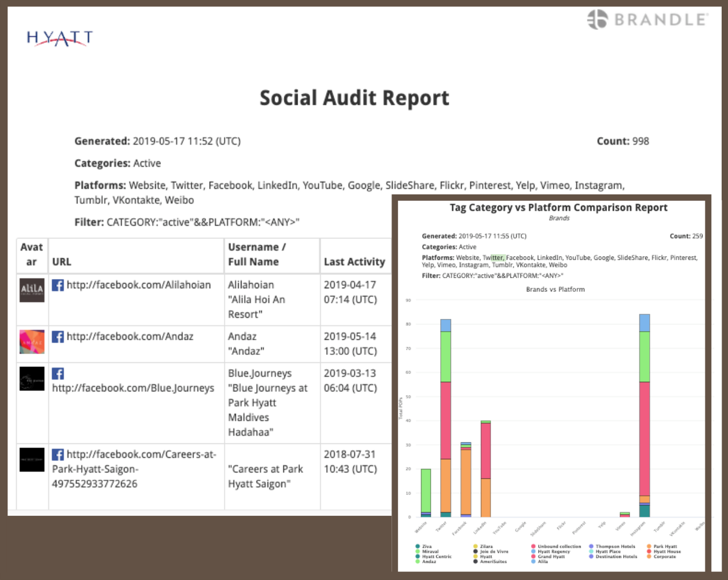Click the small Vimeo bar in the chart
This screenshot has width=728, height=580.
point(624,515)
